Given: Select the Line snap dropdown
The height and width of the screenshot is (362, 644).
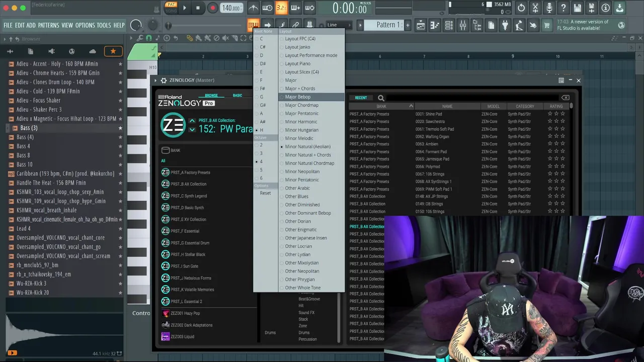Looking at the screenshot, I should click(x=338, y=25).
